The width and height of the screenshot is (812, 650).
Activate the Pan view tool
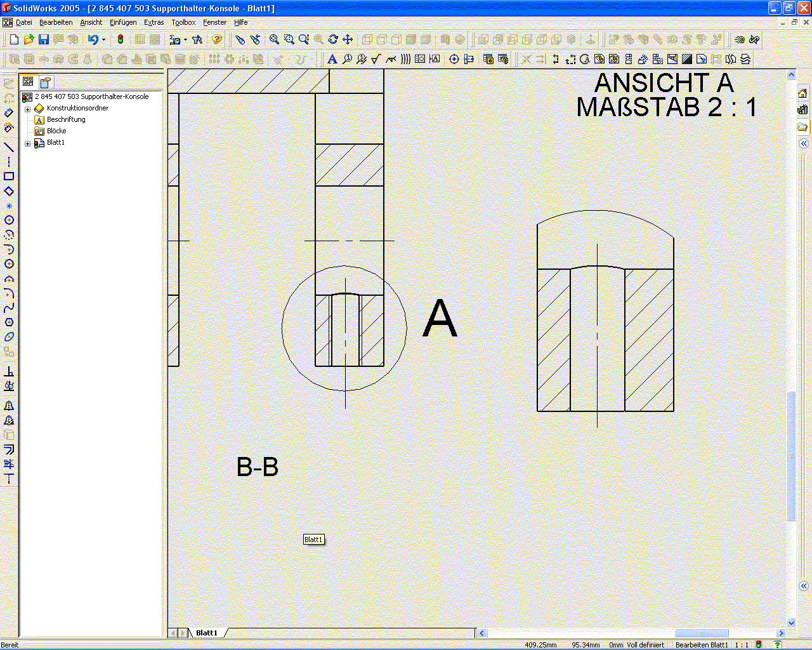click(348, 39)
